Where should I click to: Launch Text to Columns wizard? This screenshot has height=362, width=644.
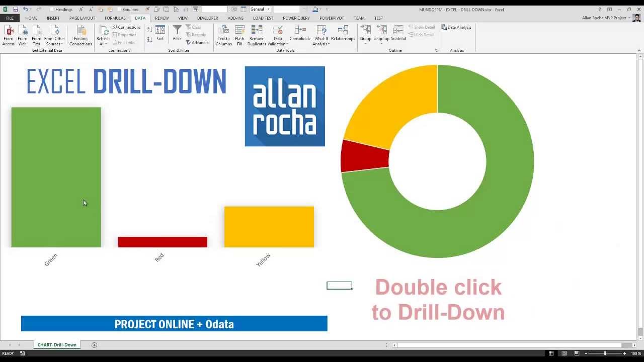(x=224, y=35)
